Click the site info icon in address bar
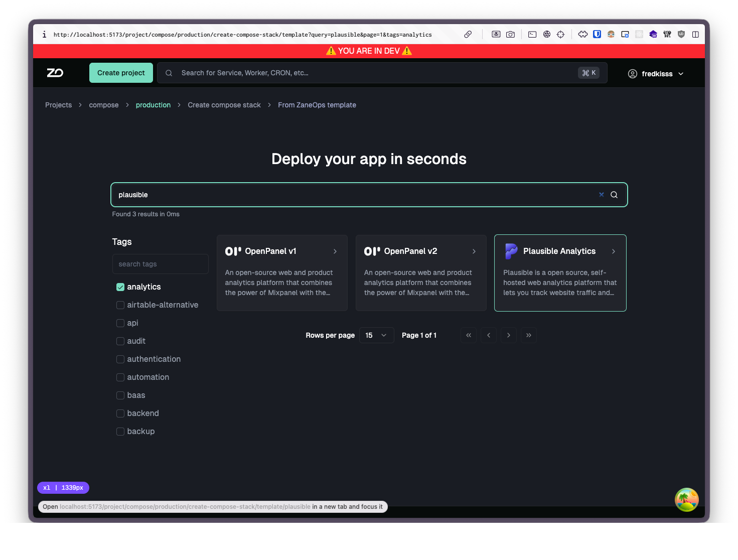The height and width of the screenshot is (560, 738). click(44, 35)
